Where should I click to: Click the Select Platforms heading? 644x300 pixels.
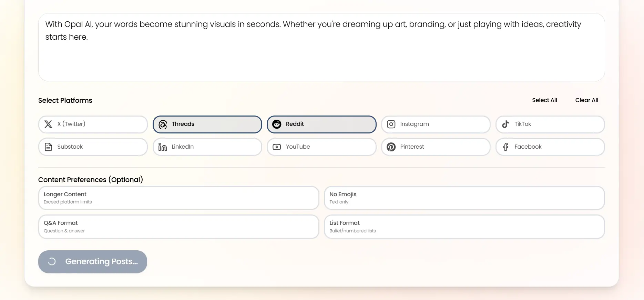tap(65, 100)
